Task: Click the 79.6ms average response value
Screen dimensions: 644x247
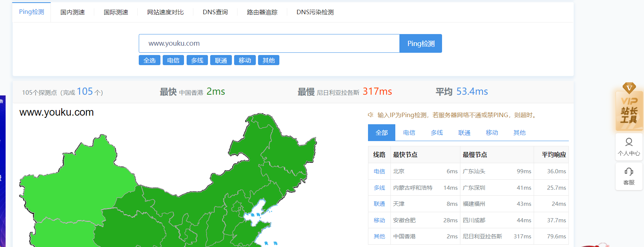Action: [556, 236]
